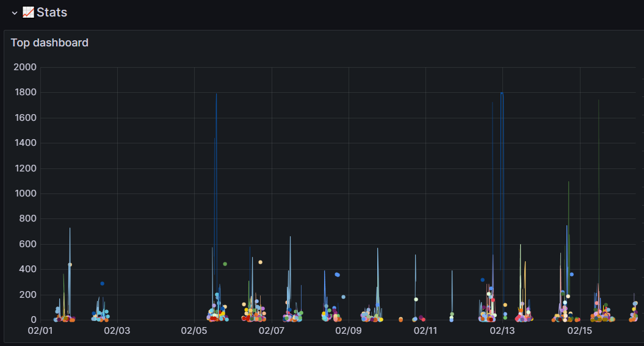
Task: Open the Top dashboard panel title menu
Action: pos(49,43)
